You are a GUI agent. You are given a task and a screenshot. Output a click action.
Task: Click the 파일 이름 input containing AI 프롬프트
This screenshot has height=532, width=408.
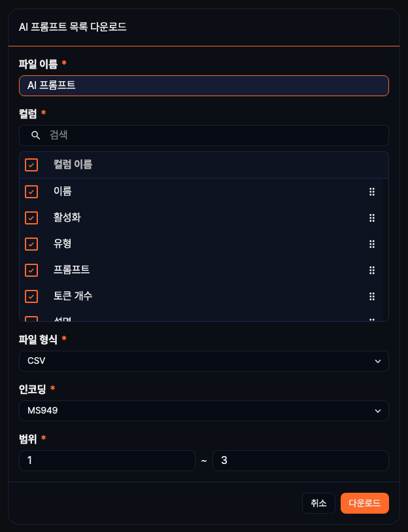203,85
